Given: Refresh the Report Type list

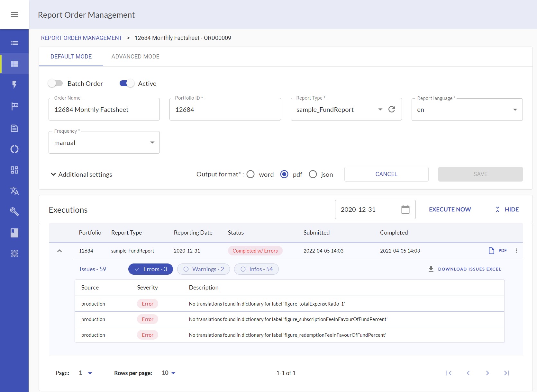Looking at the screenshot, I should point(391,110).
